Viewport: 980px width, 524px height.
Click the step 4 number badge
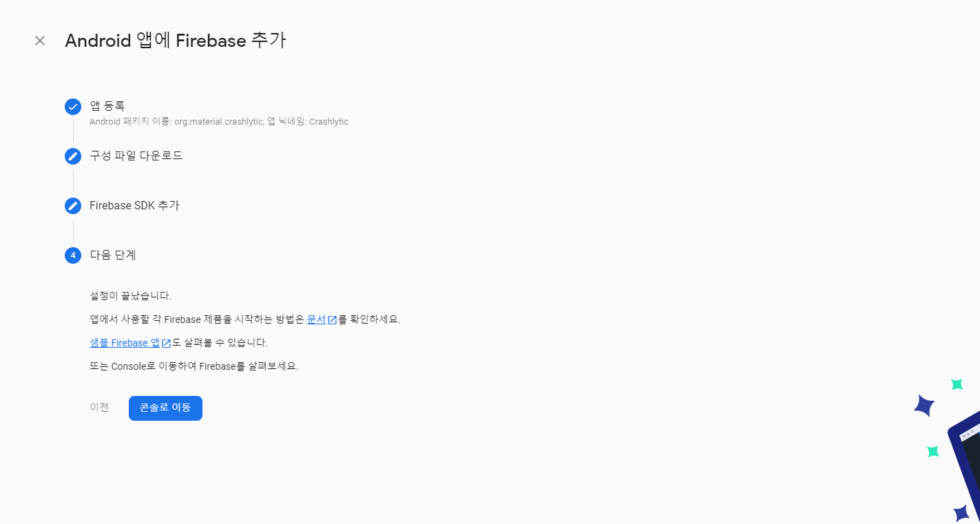click(73, 255)
